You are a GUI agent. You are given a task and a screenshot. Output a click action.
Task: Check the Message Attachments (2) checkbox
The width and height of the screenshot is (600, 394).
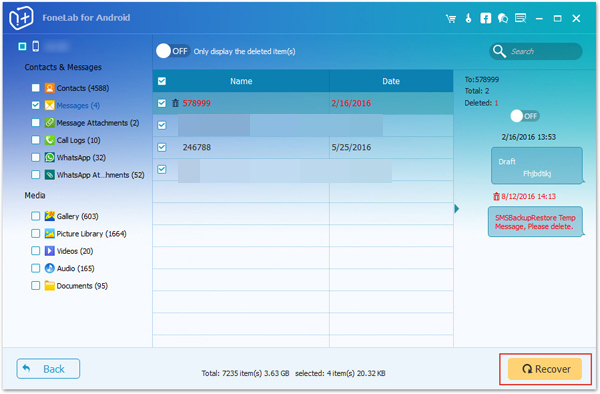pyautogui.click(x=36, y=123)
